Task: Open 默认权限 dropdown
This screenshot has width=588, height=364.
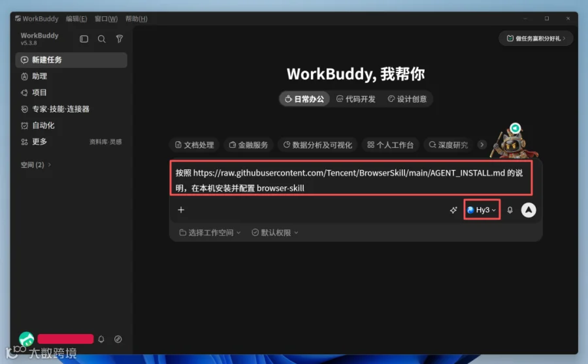Action: click(275, 233)
